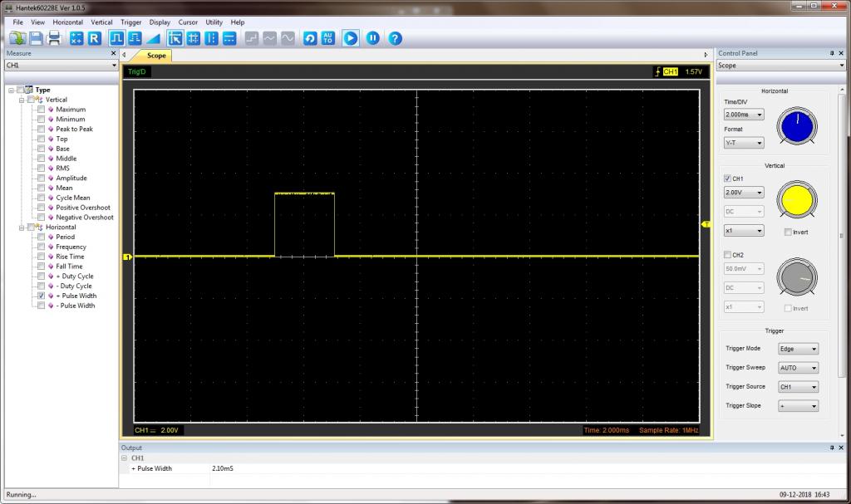Click the 'R' reference toolbar icon
This screenshot has width=851, height=504.
pos(94,38)
